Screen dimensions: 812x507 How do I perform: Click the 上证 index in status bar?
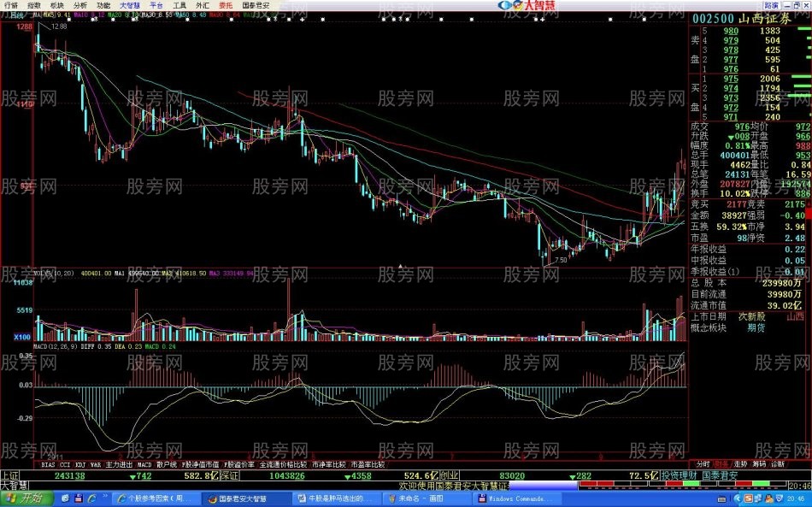[9, 475]
